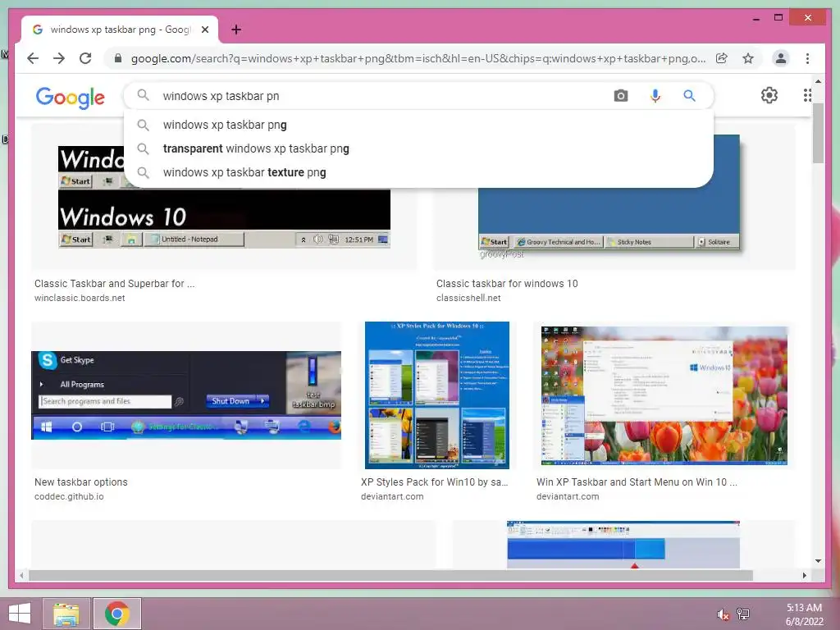840x630 pixels.
Task: Bookmark this page with the star icon
Action: tap(748, 58)
